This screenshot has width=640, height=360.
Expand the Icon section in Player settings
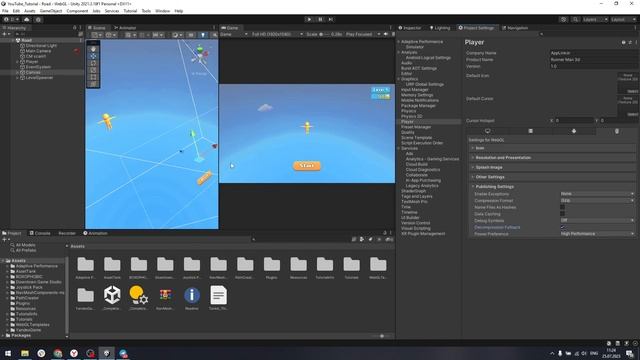tap(552, 148)
